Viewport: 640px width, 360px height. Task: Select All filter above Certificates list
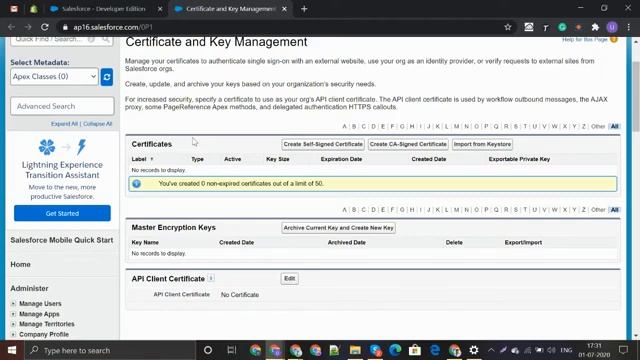614,127
